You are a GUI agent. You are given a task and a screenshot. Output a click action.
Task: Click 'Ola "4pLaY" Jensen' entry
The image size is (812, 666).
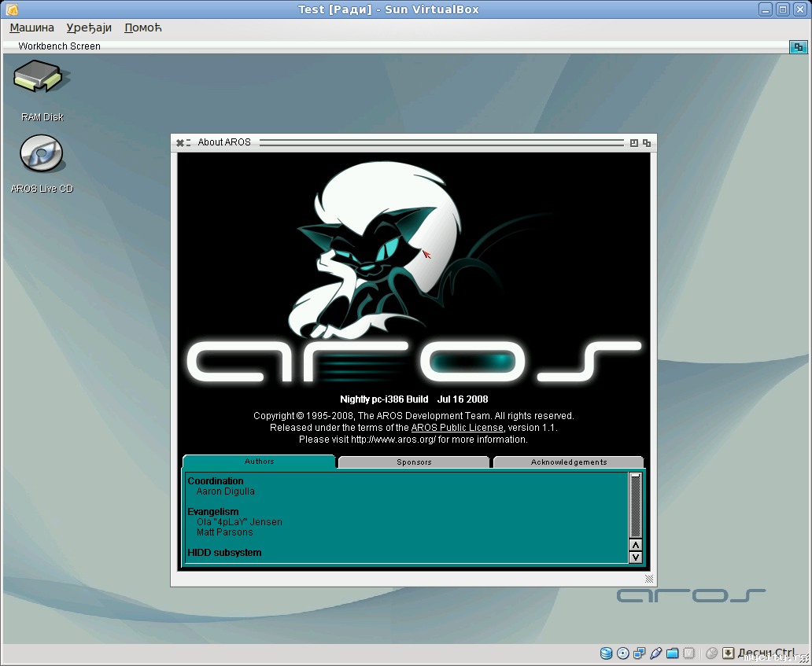239,521
